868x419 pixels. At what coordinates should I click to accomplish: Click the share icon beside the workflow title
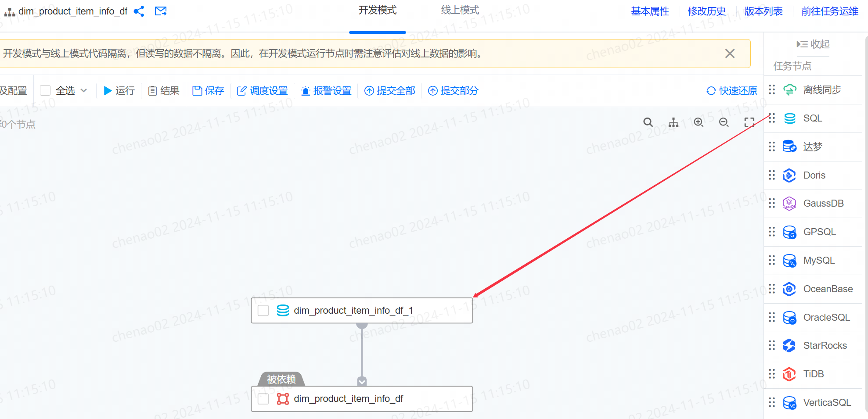click(139, 11)
